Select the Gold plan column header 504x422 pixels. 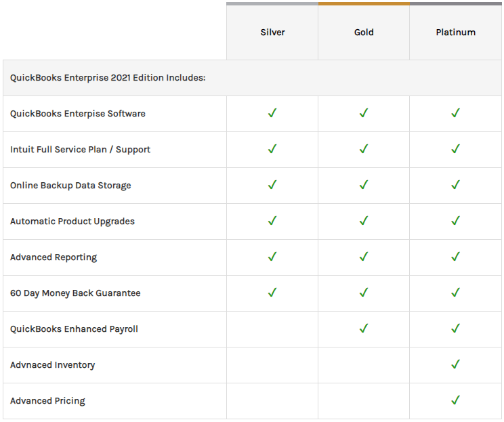(364, 33)
